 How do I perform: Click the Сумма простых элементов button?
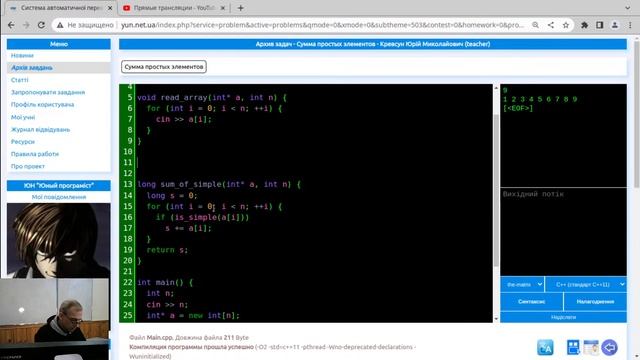(x=164, y=67)
